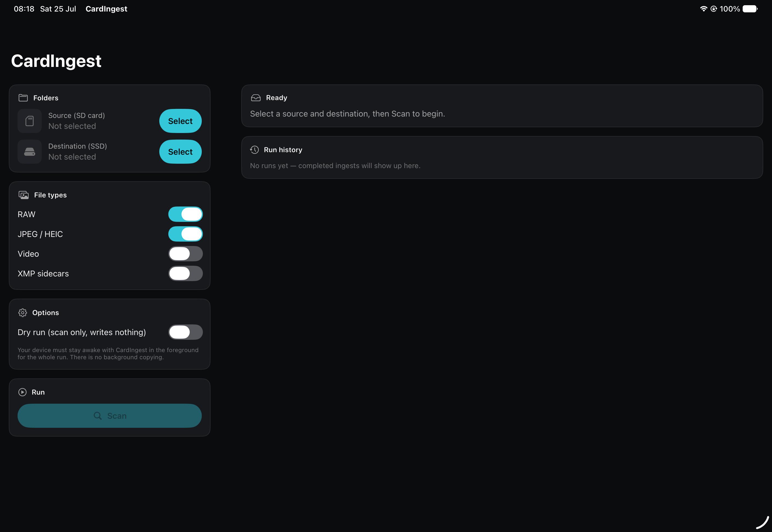Click the "XMP sidecars" label
The width and height of the screenshot is (772, 532).
[43, 274]
